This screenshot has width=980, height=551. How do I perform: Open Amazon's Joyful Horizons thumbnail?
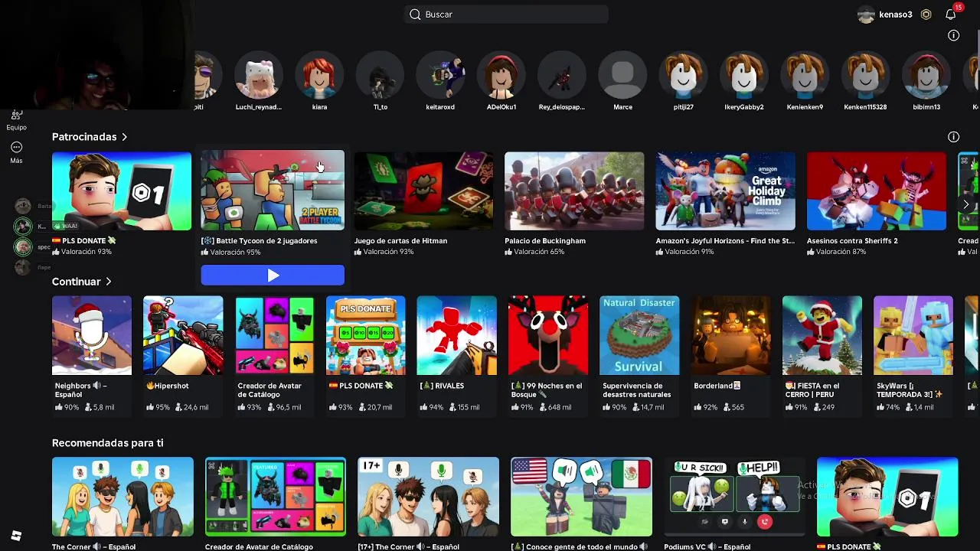pyautogui.click(x=725, y=191)
